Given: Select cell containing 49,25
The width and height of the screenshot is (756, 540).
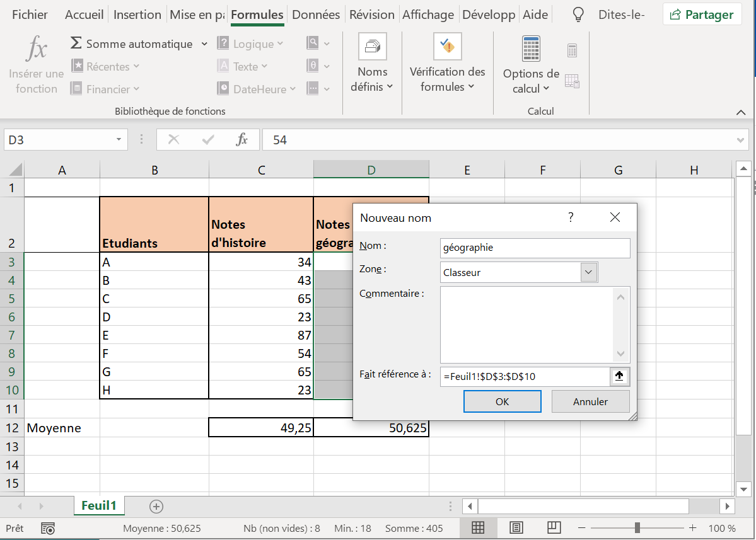Looking at the screenshot, I should [x=261, y=428].
